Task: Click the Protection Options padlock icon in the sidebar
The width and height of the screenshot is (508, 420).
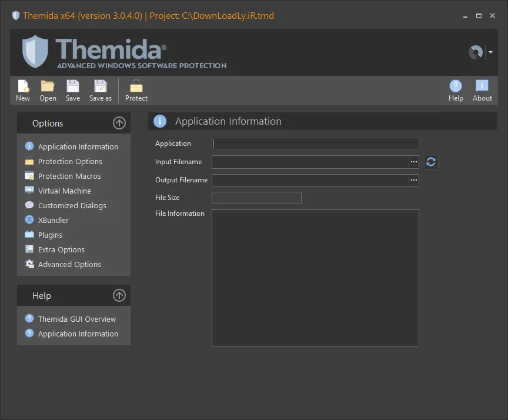Action: point(29,161)
